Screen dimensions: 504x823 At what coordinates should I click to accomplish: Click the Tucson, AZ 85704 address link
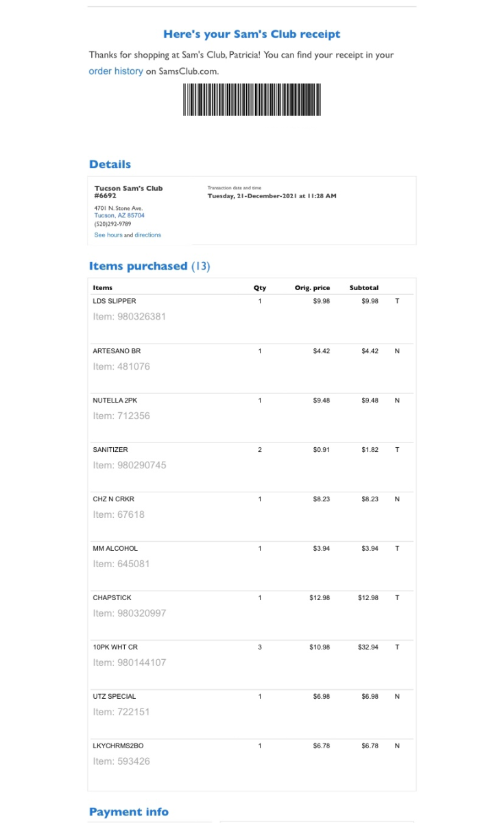point(119,215)
